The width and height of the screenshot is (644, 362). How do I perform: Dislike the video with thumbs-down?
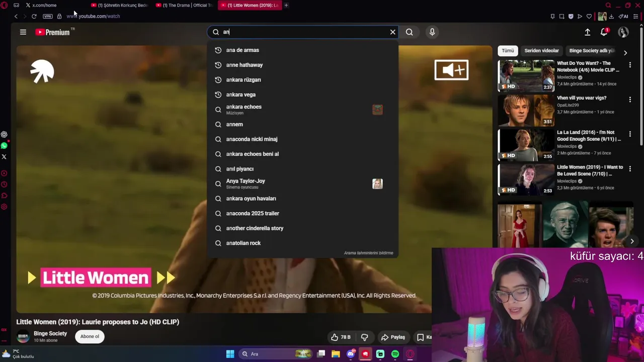tap(365, 337)
